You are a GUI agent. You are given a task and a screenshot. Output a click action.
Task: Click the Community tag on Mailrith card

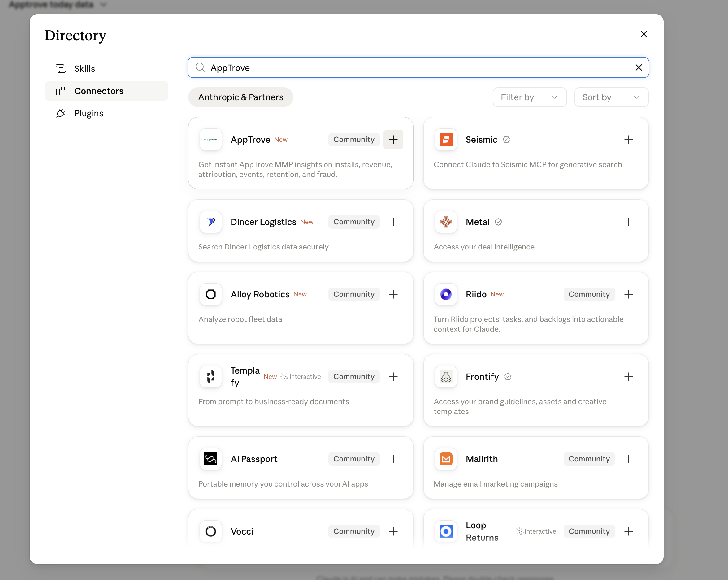(x=589, y=459)
